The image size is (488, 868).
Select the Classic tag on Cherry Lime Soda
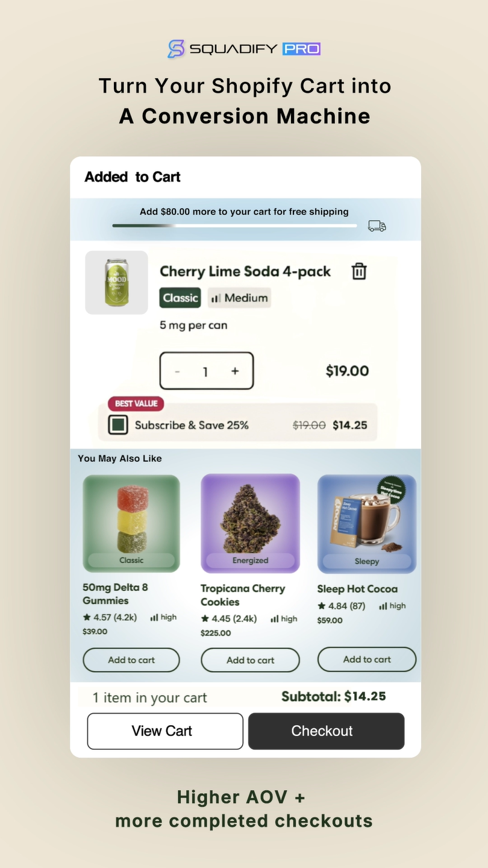tap(180, 298)
